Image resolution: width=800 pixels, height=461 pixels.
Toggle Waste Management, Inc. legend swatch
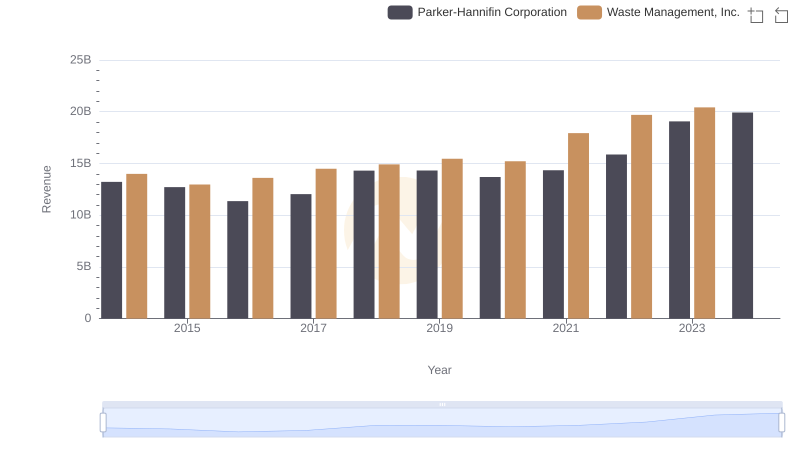pos(589,12)
